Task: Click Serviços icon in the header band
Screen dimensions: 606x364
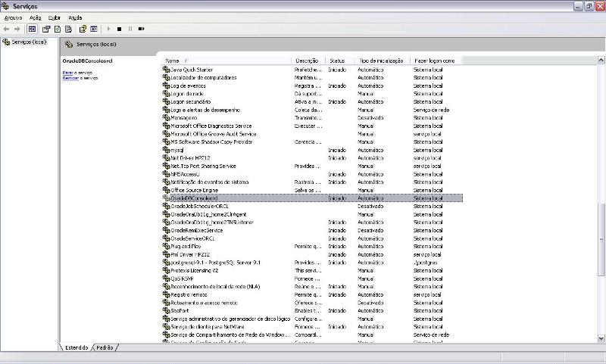Action: tap(69, 45)
